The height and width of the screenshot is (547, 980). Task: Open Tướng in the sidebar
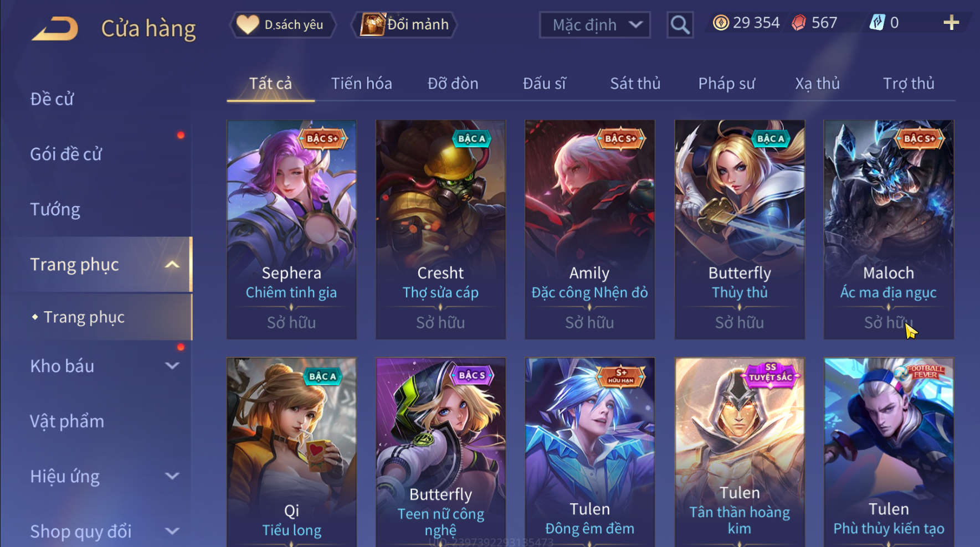(x=55, y=209)
